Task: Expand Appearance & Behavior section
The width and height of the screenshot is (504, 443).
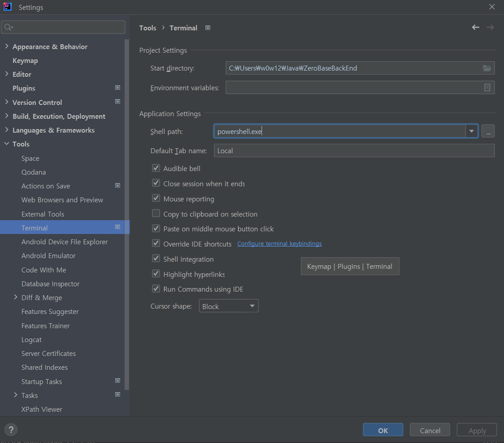Action: [6, 46]
